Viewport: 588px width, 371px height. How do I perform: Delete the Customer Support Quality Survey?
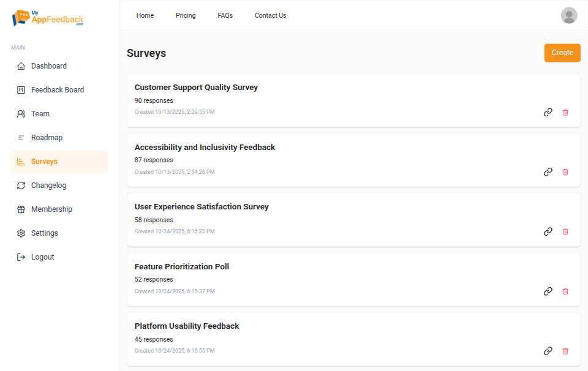coord(565,112)
